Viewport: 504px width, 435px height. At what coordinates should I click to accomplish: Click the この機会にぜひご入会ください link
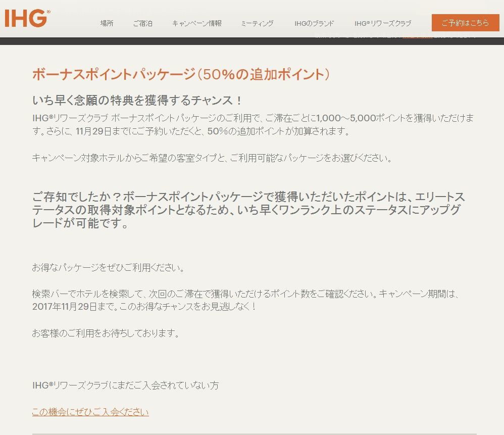coord(90,412)
